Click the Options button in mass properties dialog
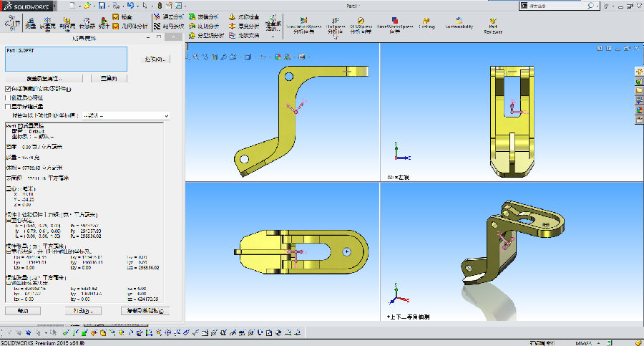 click(155, 59)
